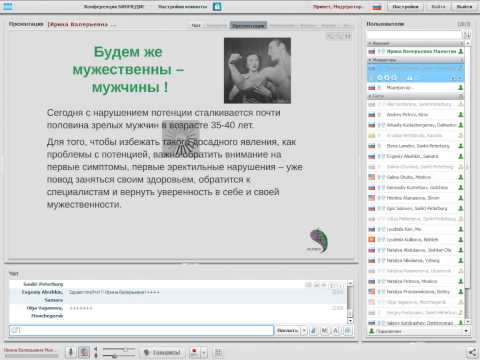480x360 pixels.
Task: Select Natalya Nikolaeva, Vyborg in user list
Action: pyautogui.click(x=415, y=260)
